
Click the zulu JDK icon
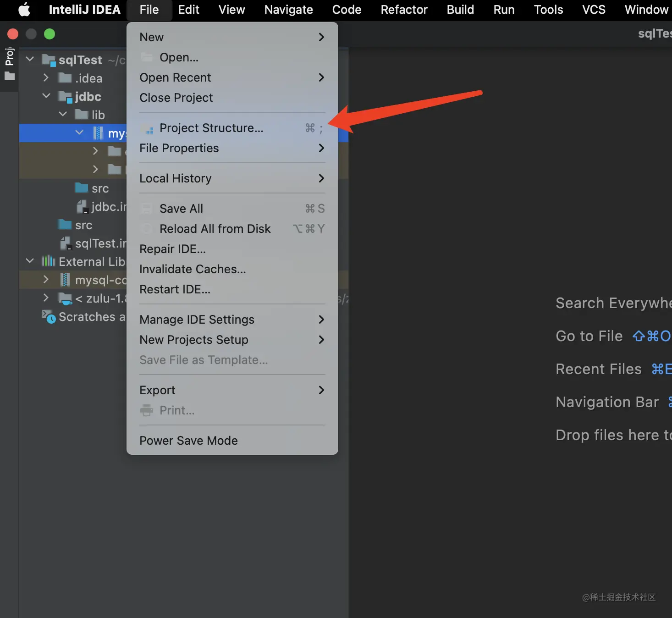pos(65,298)
